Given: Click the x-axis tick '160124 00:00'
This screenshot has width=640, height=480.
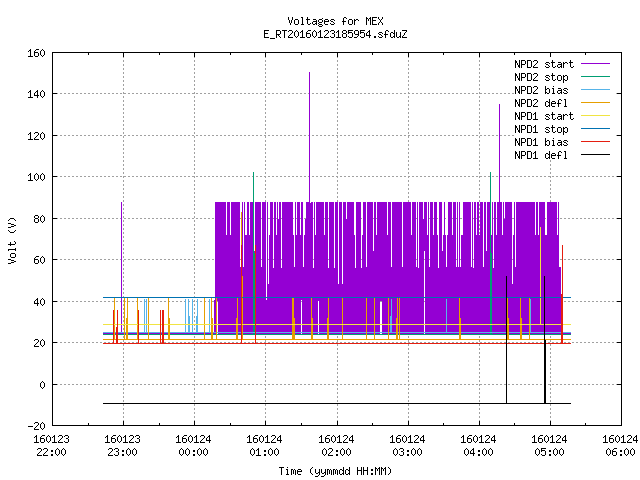Looking at the screenshot, I should (x=193, y=446).
